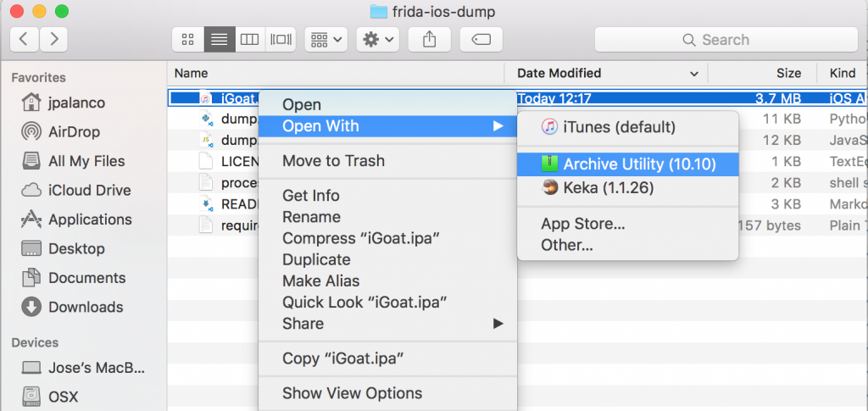Choose Show View Options

388,393
